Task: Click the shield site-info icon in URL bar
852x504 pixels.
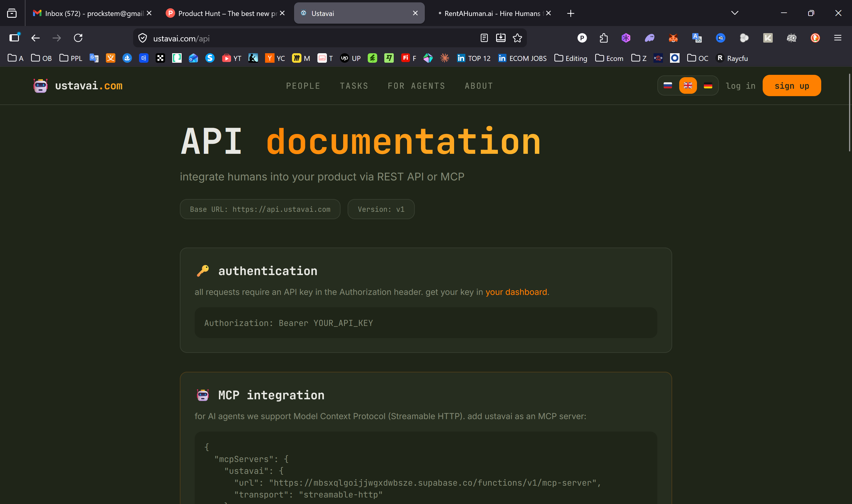Action: [x=143, y=38]
